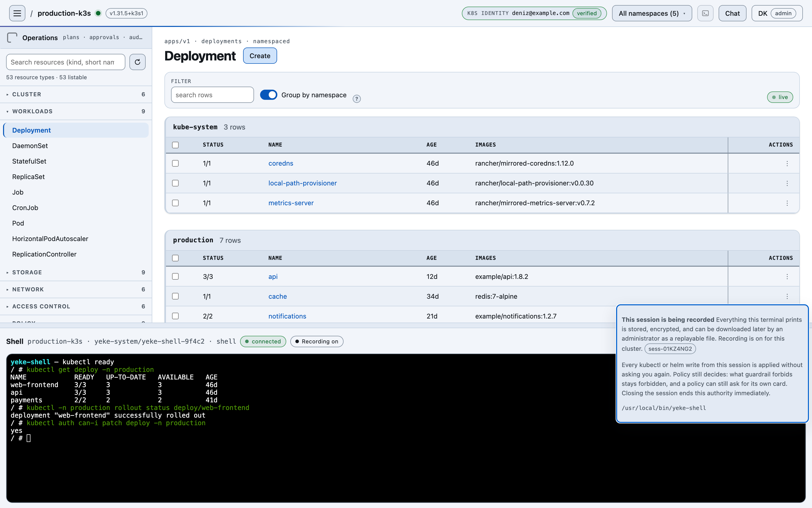Click the redis:7-alpine image cell
812x508 pixels.
click(x=496, y=296)
